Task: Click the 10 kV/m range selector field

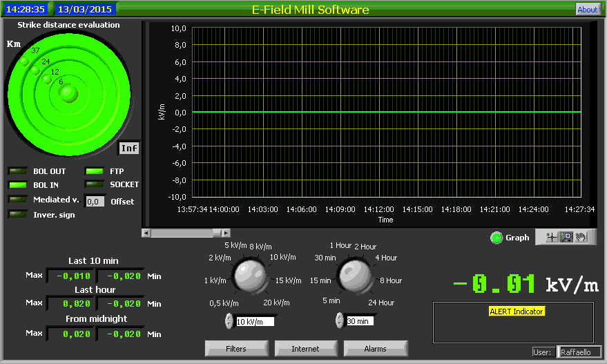Action: tap(255, 321)
